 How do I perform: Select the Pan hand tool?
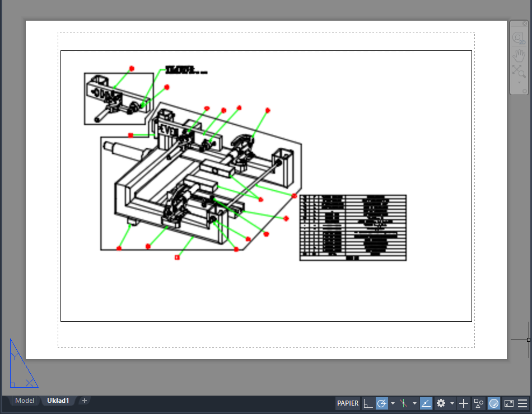coord(519,55)
